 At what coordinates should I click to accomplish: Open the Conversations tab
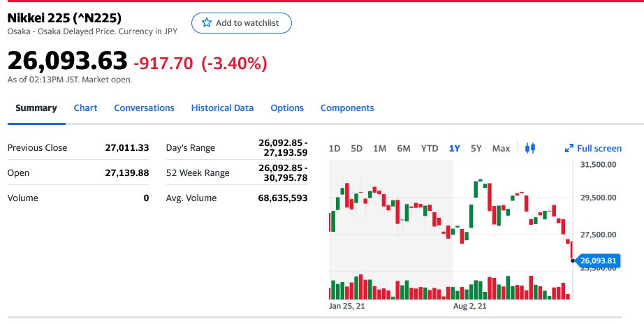[x=144, y=108]
